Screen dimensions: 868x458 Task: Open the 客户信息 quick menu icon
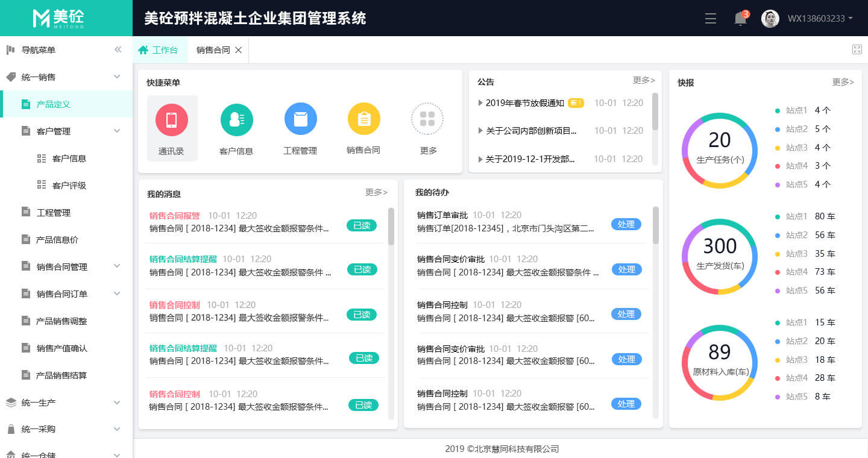236,120
